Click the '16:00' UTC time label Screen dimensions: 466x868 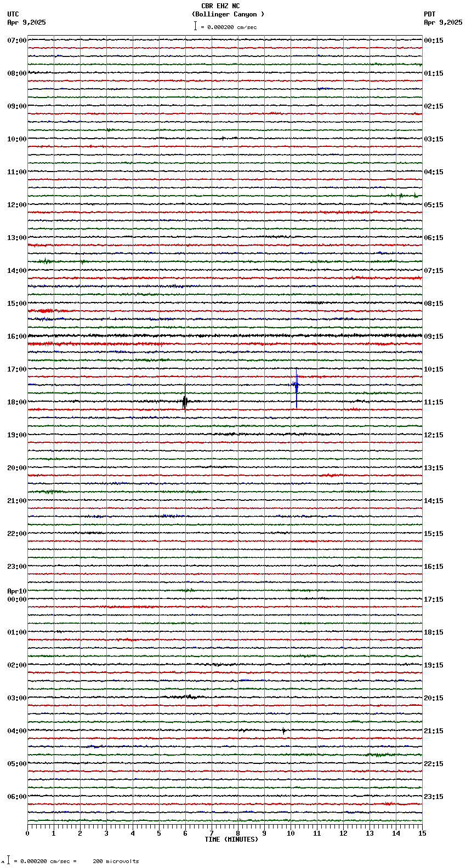click(17, 336)
